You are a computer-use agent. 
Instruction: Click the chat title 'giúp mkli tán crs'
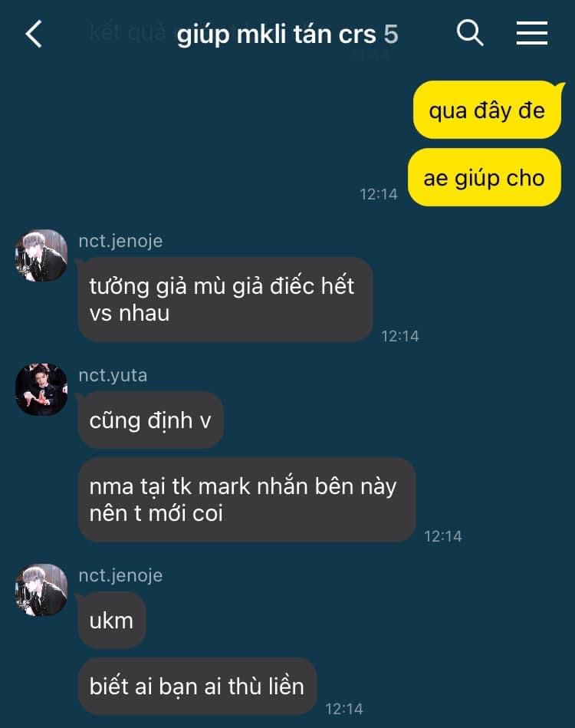(276, 35)
